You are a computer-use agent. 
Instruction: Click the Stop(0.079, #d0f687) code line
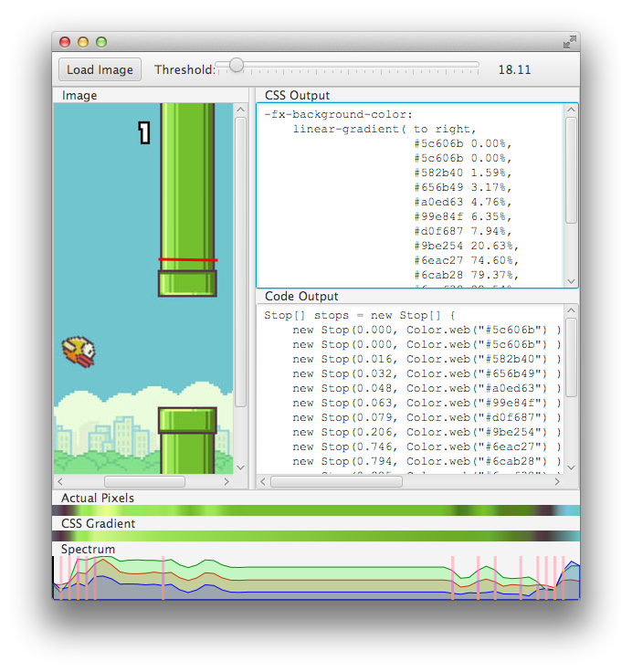[427, 417]
